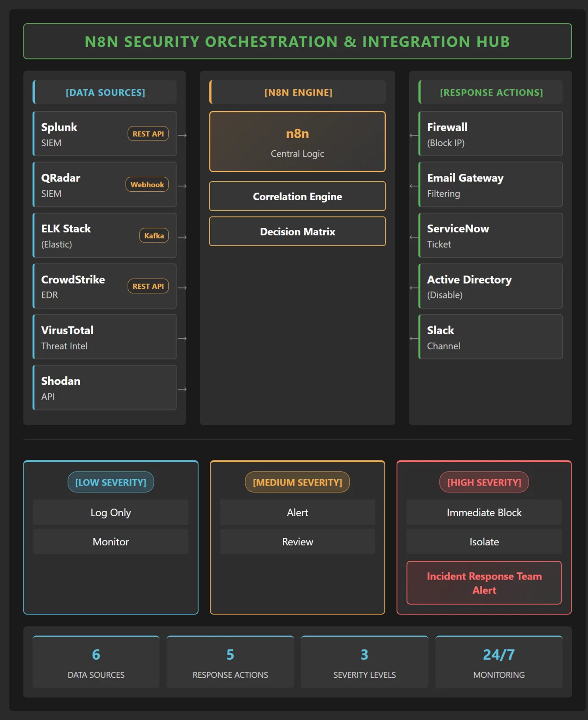
Task: Click the REST API badge on Splunk
Action: (x=148, y=134)
